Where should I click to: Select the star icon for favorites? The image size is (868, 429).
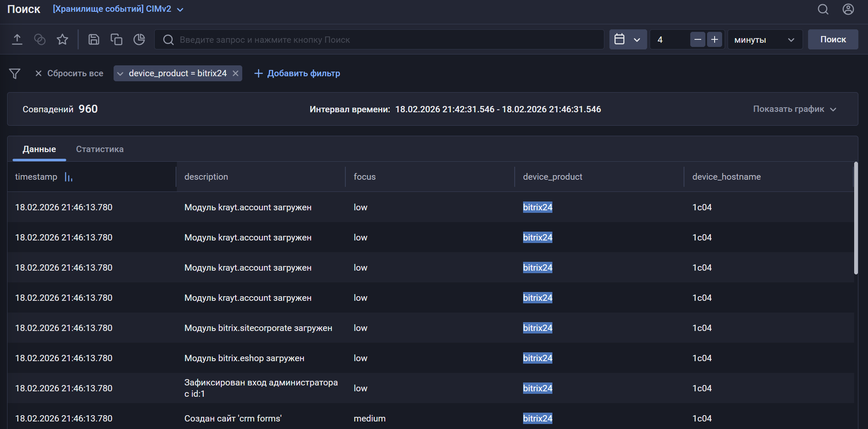pyautogui.click(x=62, y=39)
